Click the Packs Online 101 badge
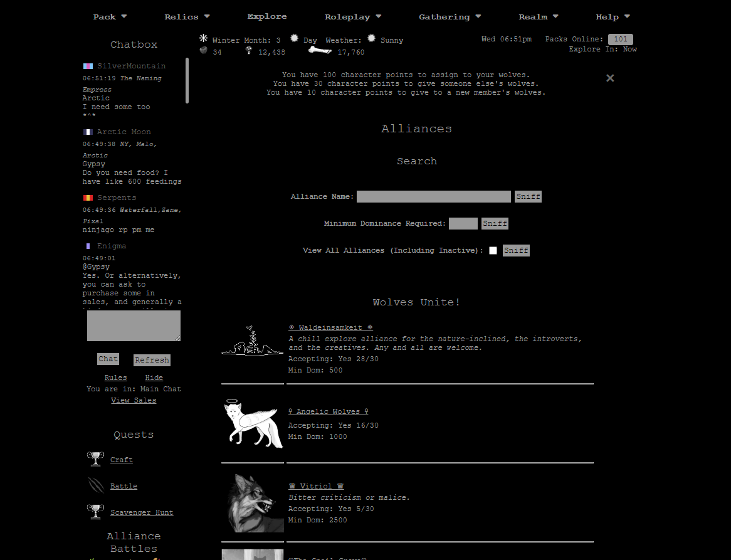The width and height of the screenshot is (731, 560). click(x=621, y=39)
